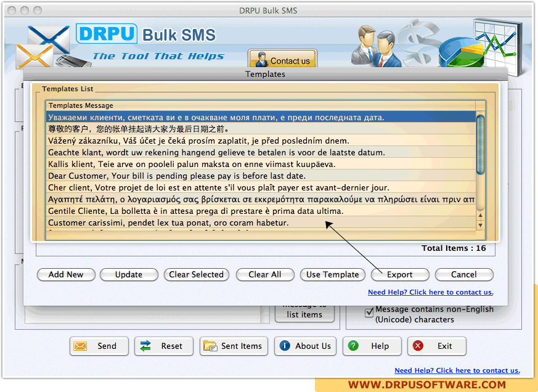This screenshot has width=538, height=392.
Task: Select template 'Customer carissimi, pendet lex'
Action: click(x=261, y=223)
